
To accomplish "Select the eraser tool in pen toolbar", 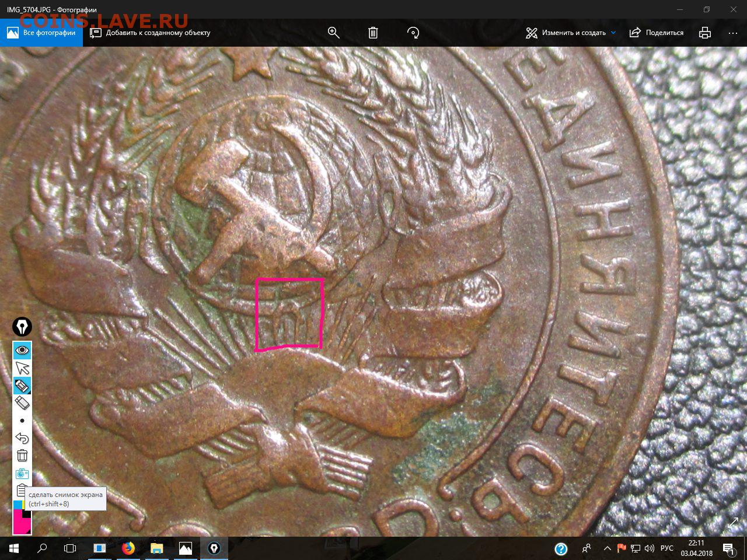I will pos(22,403).
